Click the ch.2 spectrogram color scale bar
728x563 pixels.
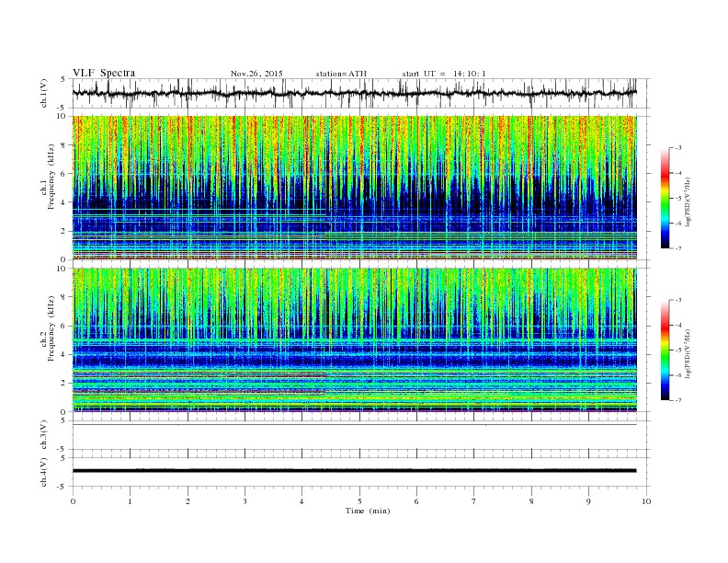pyautogui.click(x=665, y=350)
